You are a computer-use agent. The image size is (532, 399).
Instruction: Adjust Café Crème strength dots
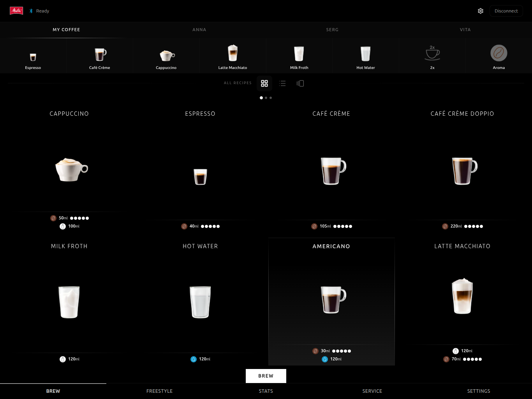[343, 226]
